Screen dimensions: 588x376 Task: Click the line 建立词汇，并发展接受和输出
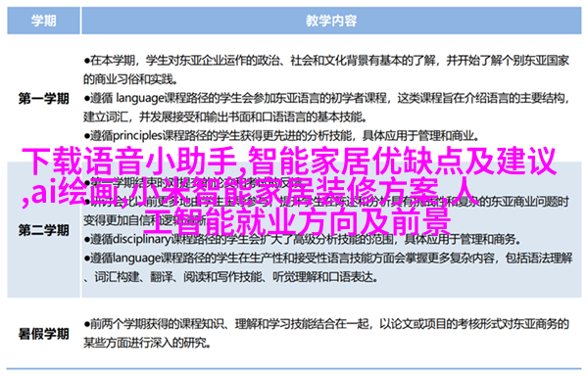tap(225, 117)
